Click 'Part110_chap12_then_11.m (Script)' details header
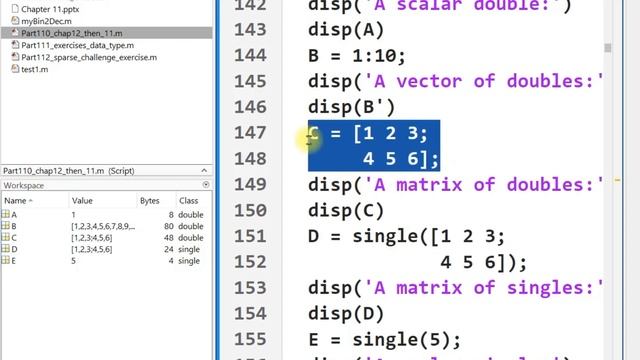The height and width of the screenshot is (360, 640). (69, 171)
